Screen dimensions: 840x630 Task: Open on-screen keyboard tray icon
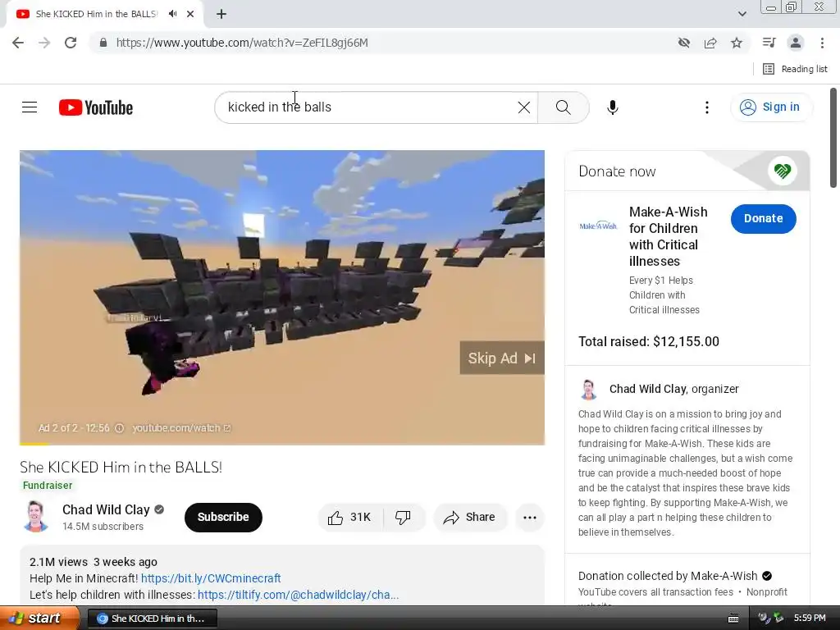733,619
